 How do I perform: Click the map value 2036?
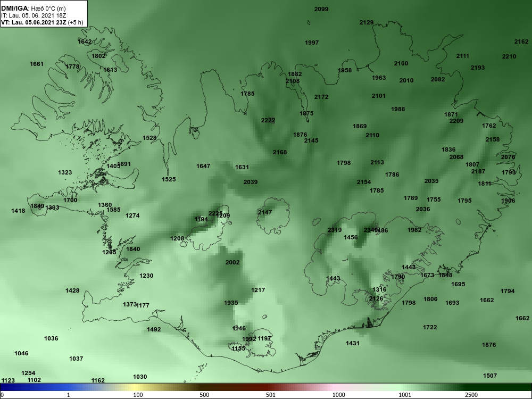[x=423, y=209]
